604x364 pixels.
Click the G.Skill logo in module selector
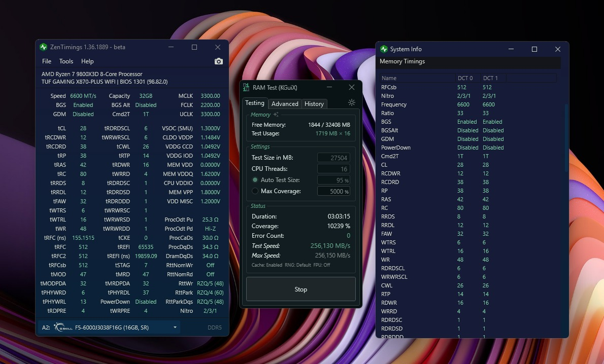point(63,327)
